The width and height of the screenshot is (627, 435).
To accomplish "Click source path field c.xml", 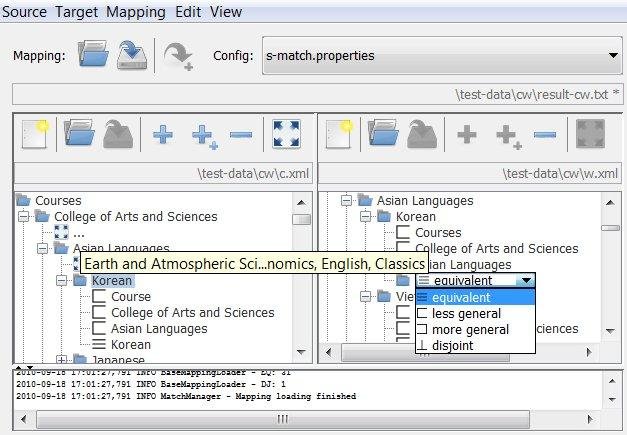I will [x=163, y=174].
